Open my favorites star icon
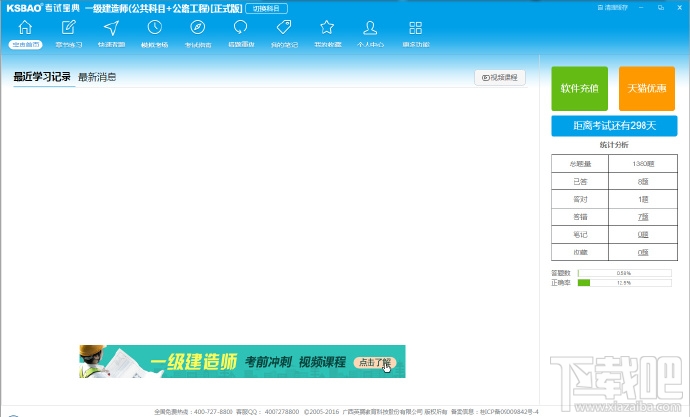Viewport: 690px width, 417px height. tap(327, 28)
